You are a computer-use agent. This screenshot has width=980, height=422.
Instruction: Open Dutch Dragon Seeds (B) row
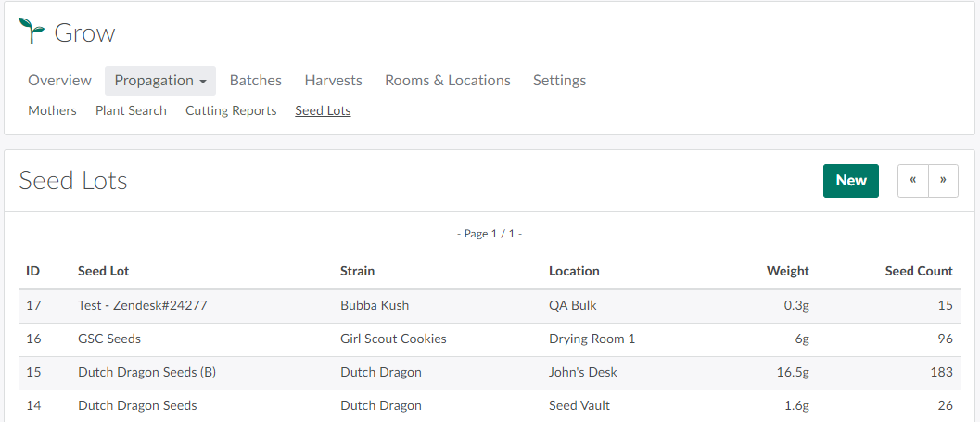(x=146, y=372)
